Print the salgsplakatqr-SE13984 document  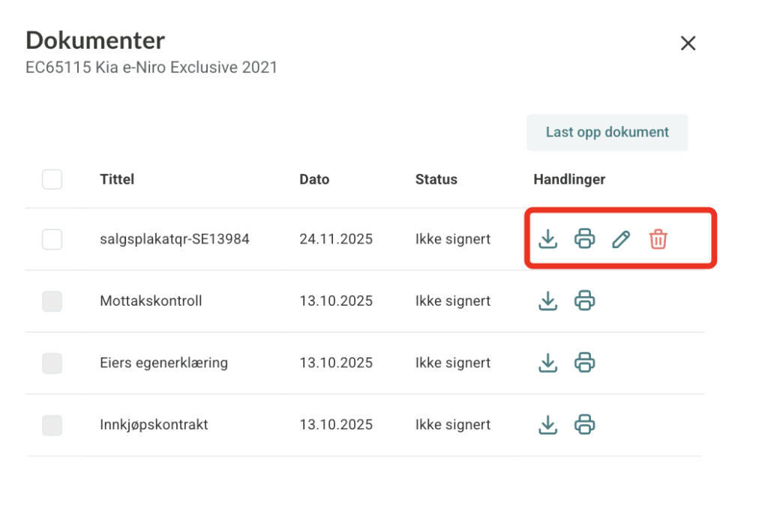coord(584,240)
